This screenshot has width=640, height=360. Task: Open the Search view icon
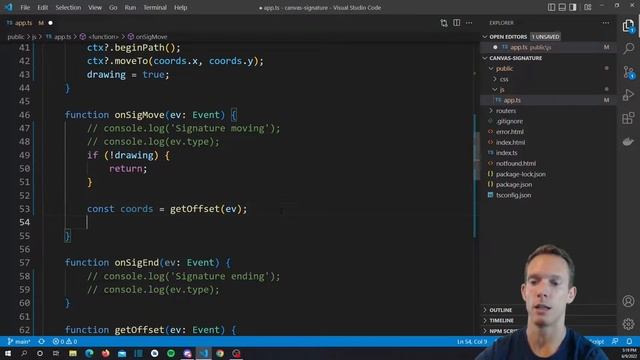pyautogui.click(x=628, y=48)
